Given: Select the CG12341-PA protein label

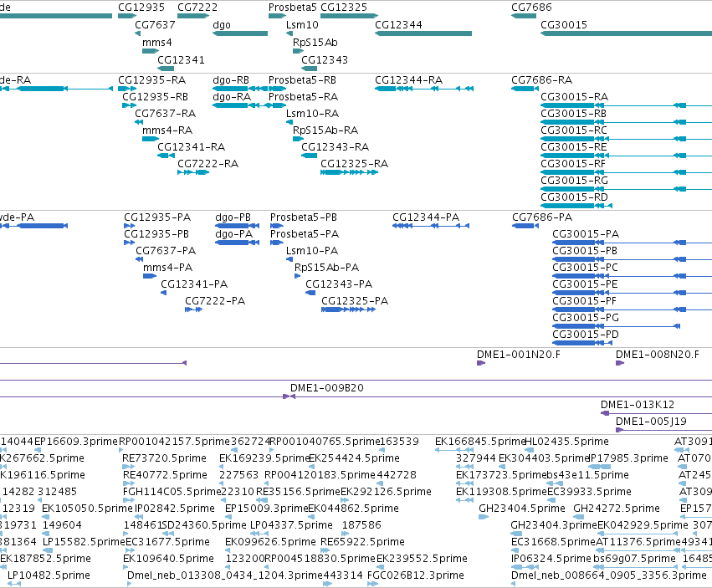Looking at the screenshot, I should pyautogui.click(x=194, y=285).
